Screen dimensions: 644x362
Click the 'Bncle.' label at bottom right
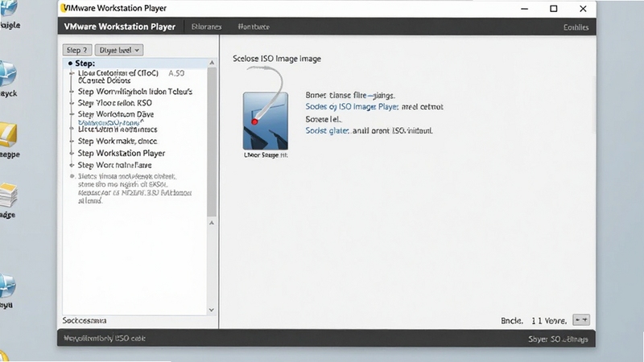click(x=512, y=320)
